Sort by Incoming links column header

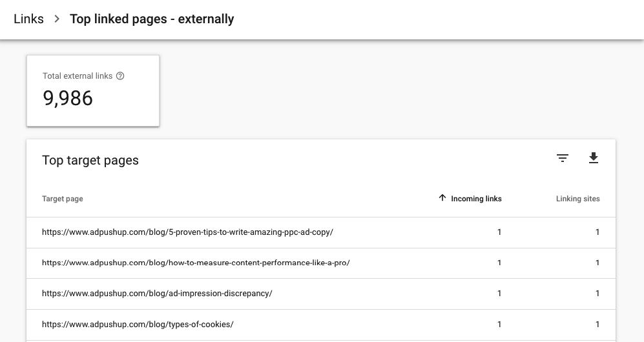click(476, 199)
